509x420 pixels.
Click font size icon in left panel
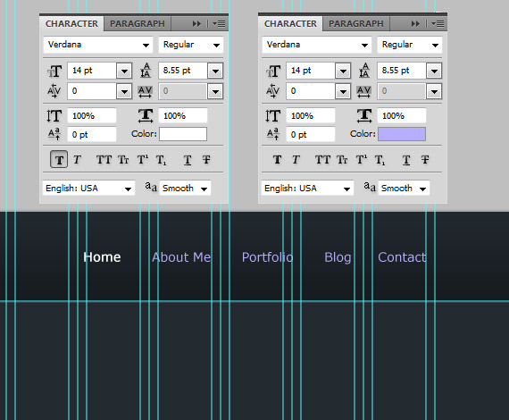[54, 71]
